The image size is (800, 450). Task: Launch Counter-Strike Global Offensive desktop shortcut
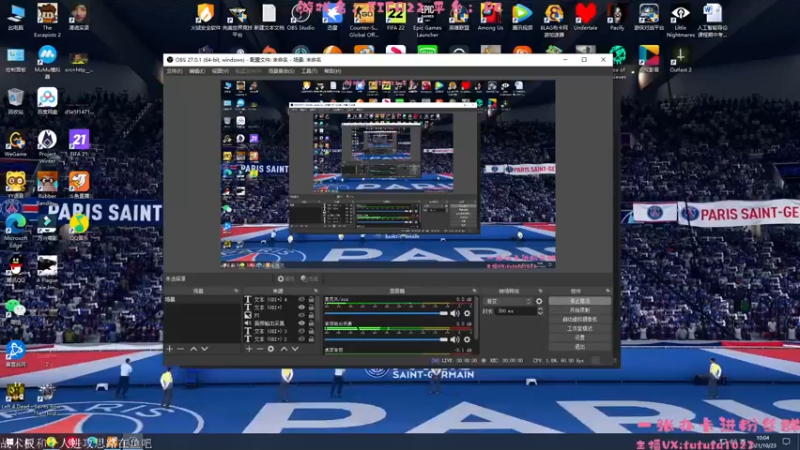363,19
